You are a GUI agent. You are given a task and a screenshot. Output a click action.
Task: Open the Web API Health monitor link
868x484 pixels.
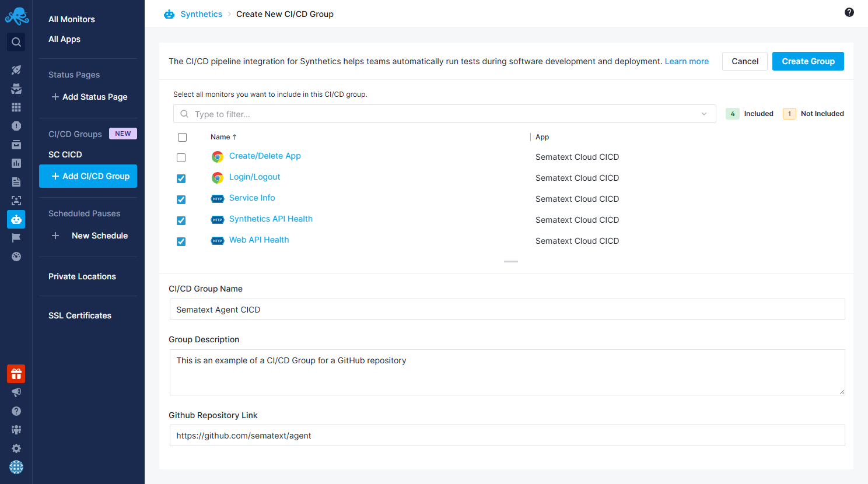click(259, 240)
